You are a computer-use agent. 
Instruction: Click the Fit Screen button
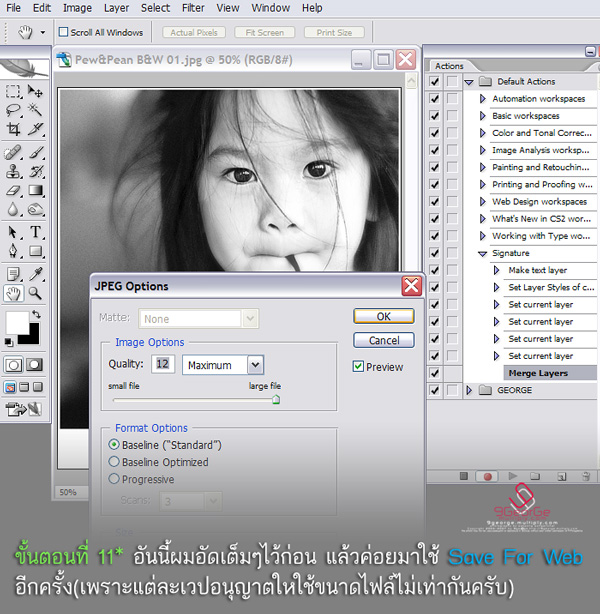coord(264,32)
